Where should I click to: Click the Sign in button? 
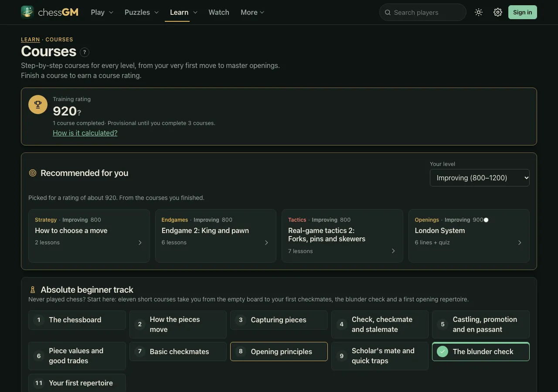point(522,12)
